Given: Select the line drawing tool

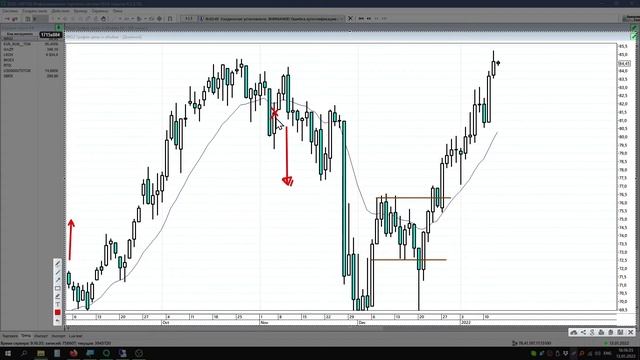Looking at the screenshot, I should pyautogui.click(x=58, y=272).
